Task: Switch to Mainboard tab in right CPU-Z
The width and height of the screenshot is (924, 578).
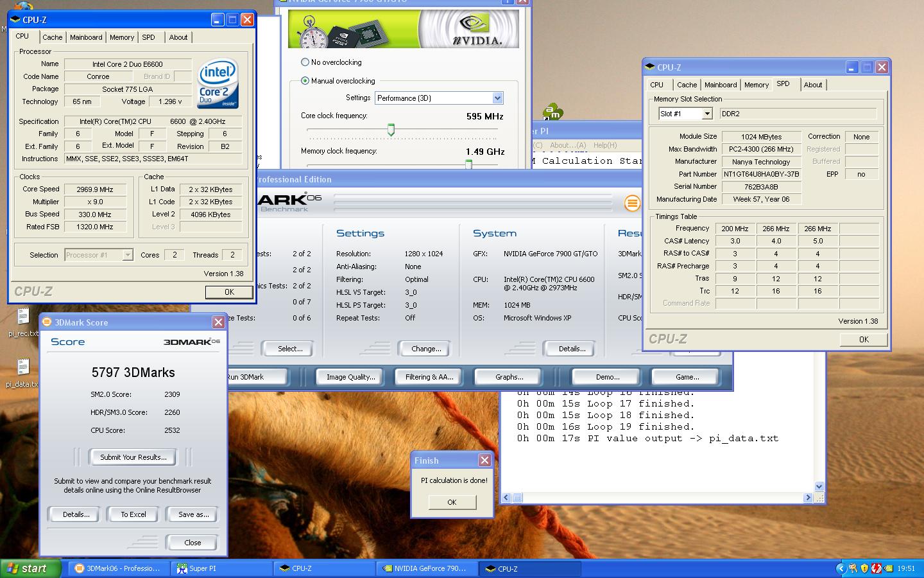Action: coord(721,85)
